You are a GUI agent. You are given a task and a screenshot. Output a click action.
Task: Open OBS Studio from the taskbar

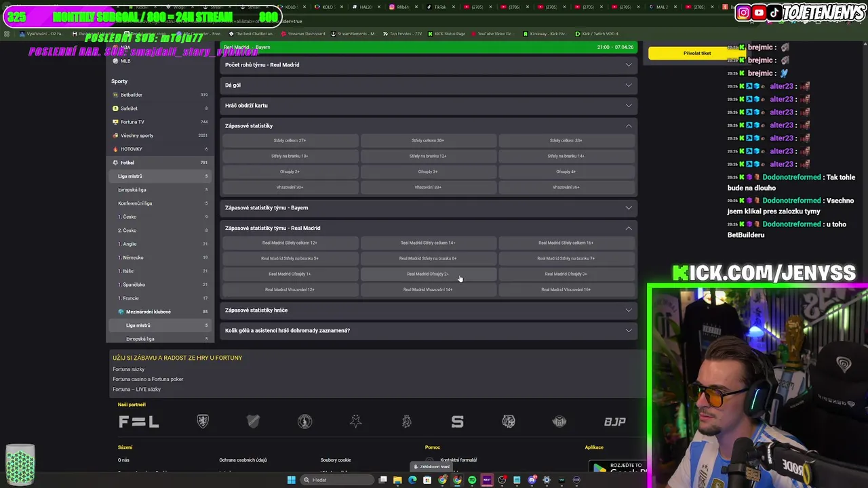(502, 480)
